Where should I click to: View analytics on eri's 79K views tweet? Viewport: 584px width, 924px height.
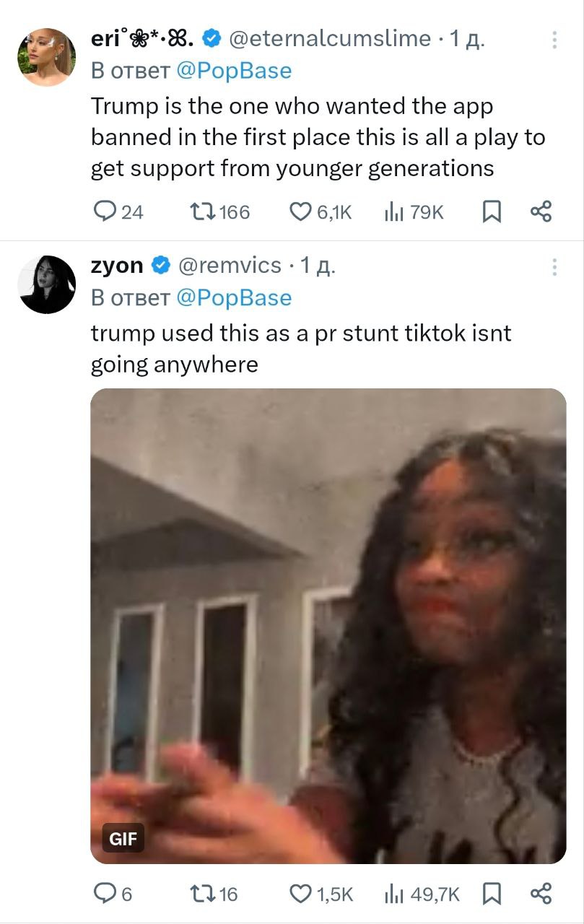click(x=393, y=212)
